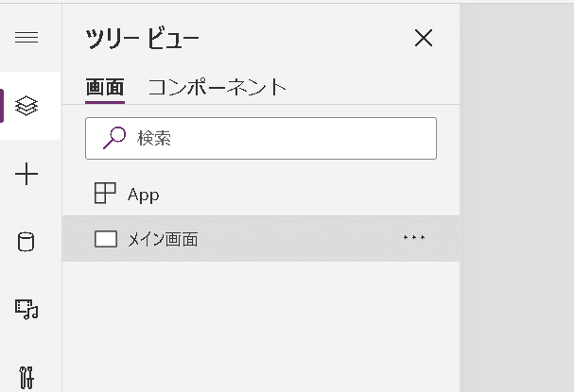Open the ellipsis menu for メイン画面

(x=414, y=237)
